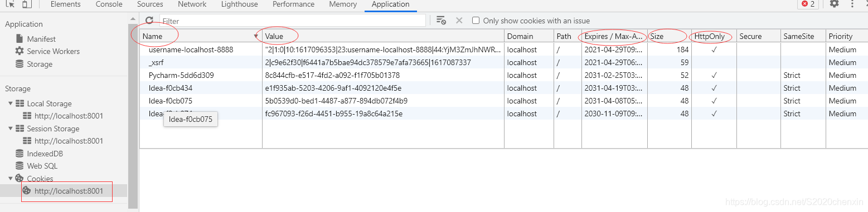Click the Session Storage grid icon
The height and width of the screenshot is (212, 868).
point(20,129)
